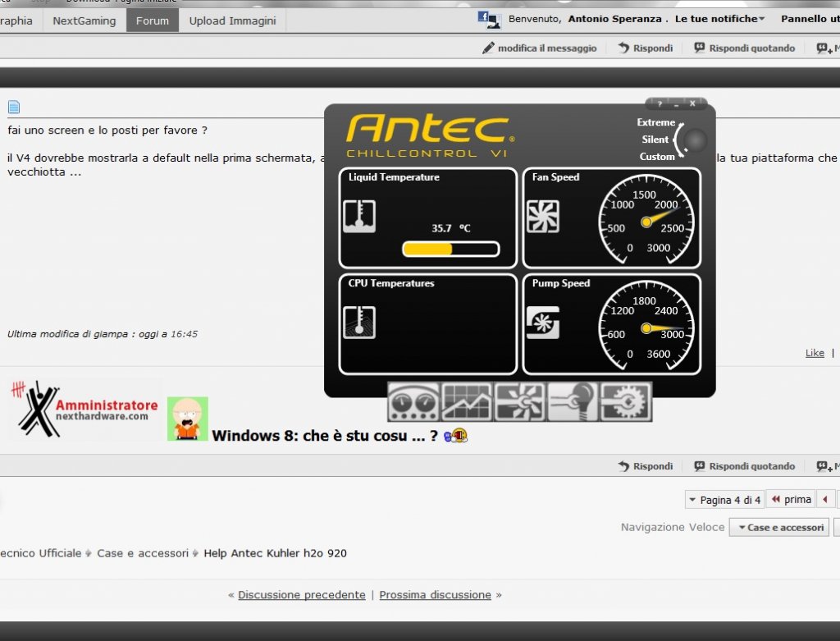Click the Pump Speed pump icon
The width and height of the screenshot is (840, 641).
[543, 323]
